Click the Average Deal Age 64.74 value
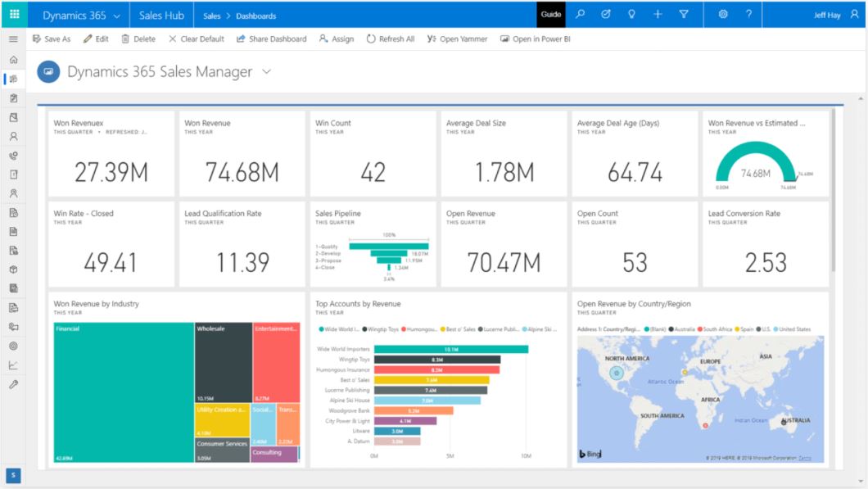Screen dimensions: 868x489 tap(635, 172)
